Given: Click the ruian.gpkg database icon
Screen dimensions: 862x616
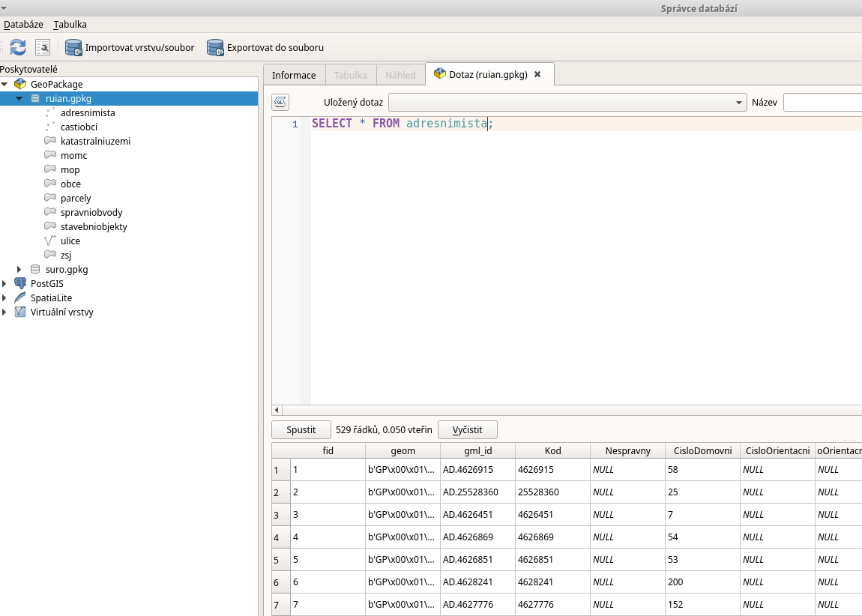Looking at the screenshot, I should pyautogui.click(x=35, y=98).
